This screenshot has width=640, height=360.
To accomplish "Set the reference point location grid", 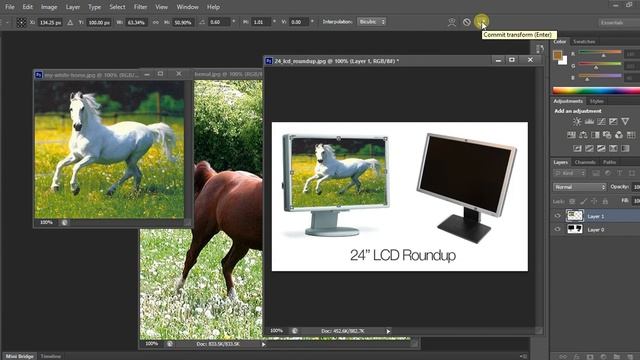I will pyautogui.click(x=21, y=22).
